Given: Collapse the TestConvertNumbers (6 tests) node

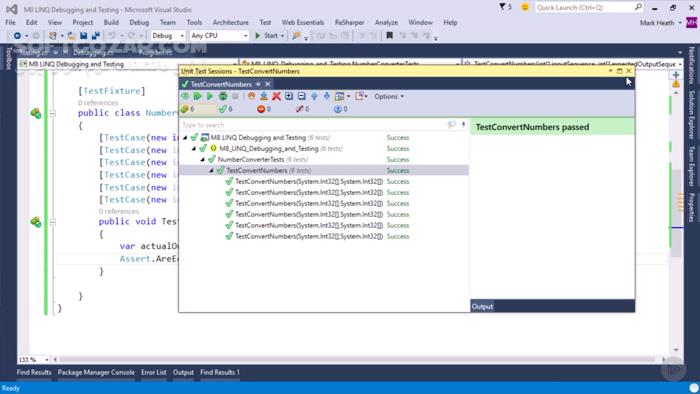Looking at the screenshot, I should tap(212, 170).
